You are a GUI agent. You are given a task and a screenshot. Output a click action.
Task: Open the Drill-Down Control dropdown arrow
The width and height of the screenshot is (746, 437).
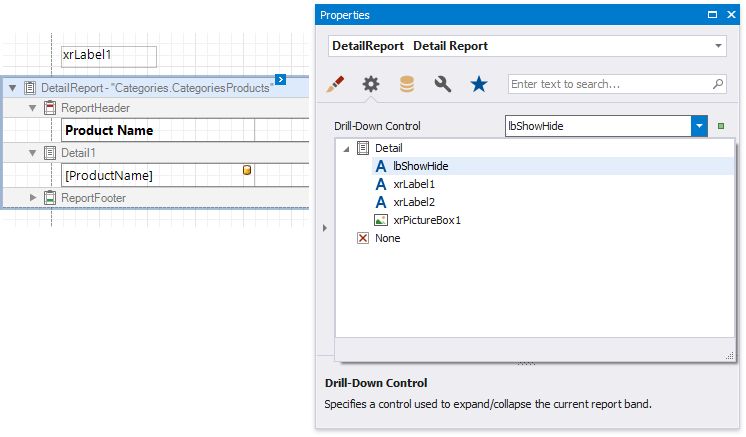click(699, 126)
